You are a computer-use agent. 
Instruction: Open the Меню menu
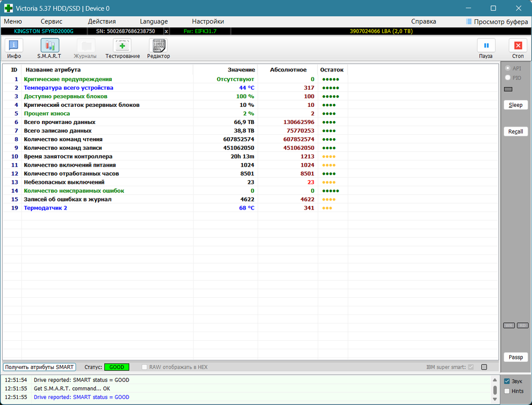point(13,21)
